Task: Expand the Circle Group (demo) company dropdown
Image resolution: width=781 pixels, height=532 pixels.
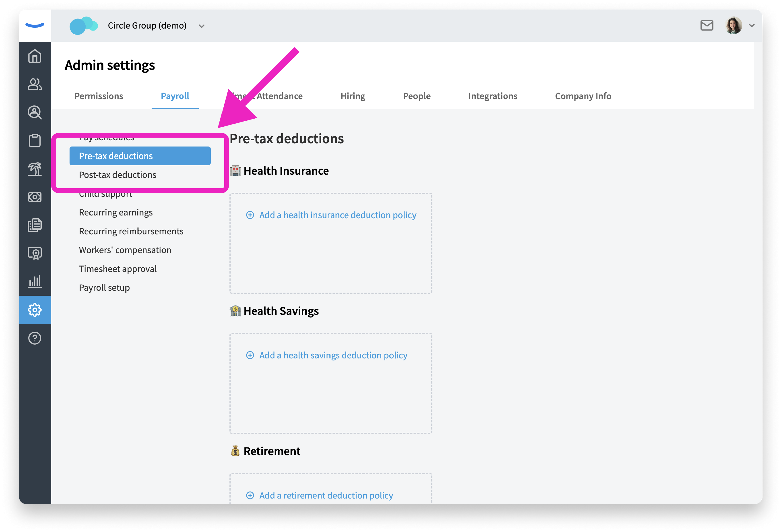Action: click(201, 26)
